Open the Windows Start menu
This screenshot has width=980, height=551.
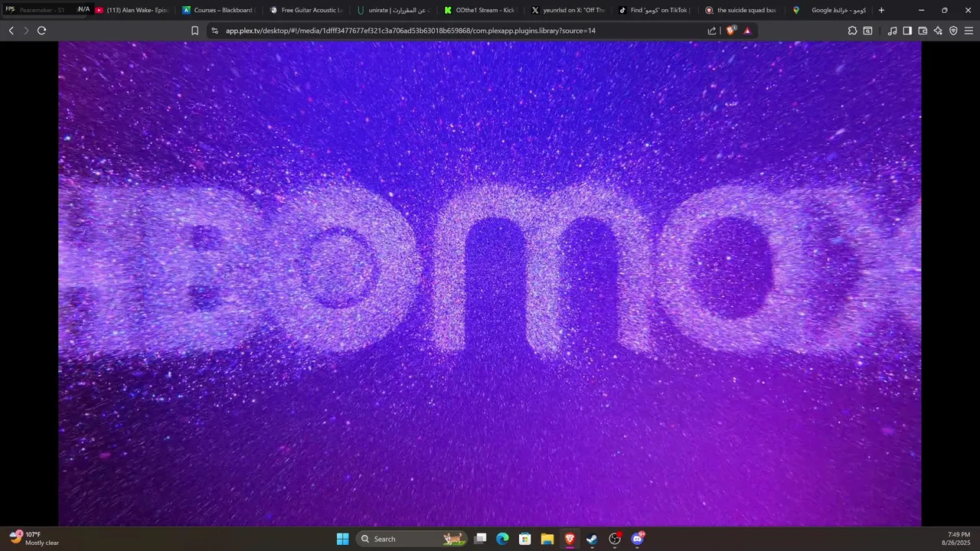(342, 539)
